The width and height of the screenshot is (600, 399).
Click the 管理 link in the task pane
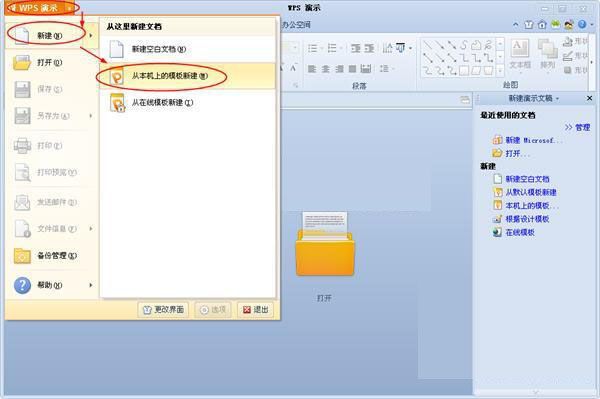pos(582,127)
